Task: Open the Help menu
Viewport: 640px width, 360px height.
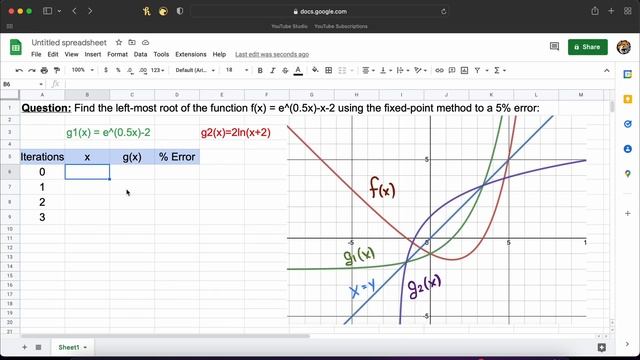Action: click(x=219, y=54)
